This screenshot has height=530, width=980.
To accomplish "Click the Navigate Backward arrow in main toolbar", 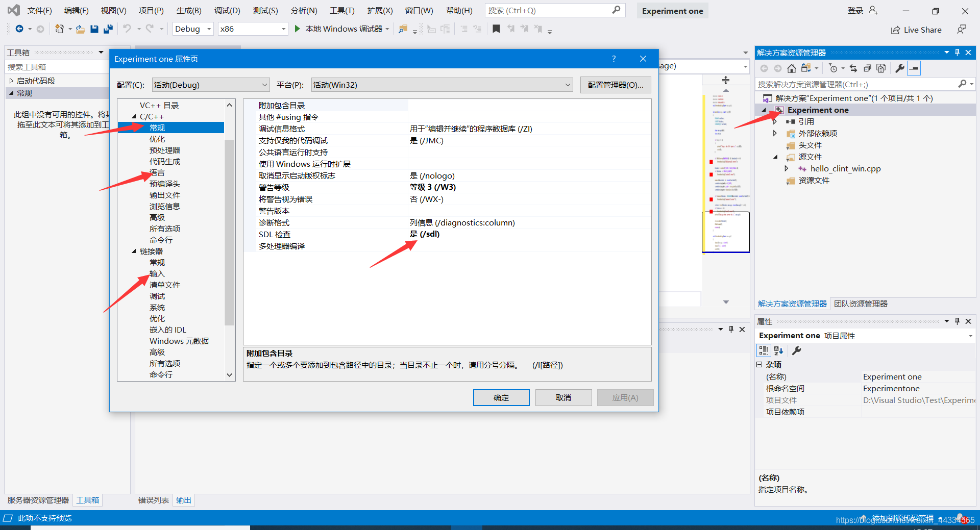I will coord(19,29).
